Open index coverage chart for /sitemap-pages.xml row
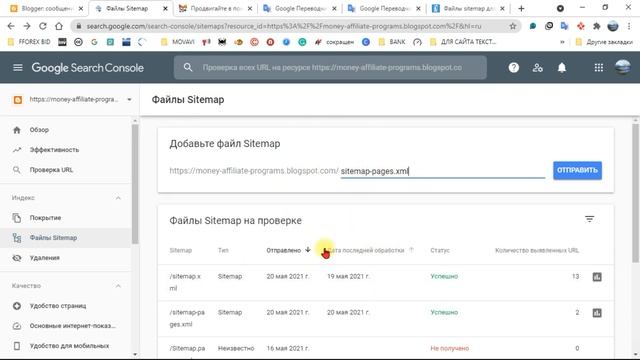This screenshot has width=640, height=360. click(597, 313)
